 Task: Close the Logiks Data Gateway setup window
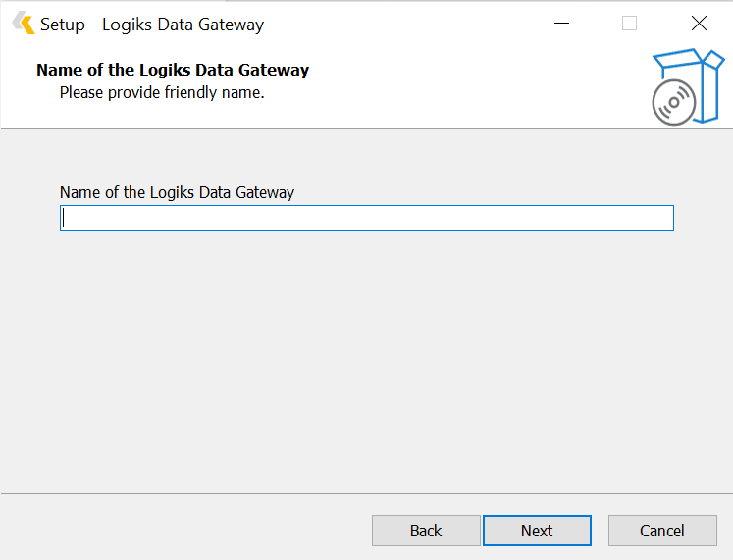click(699, 24)
